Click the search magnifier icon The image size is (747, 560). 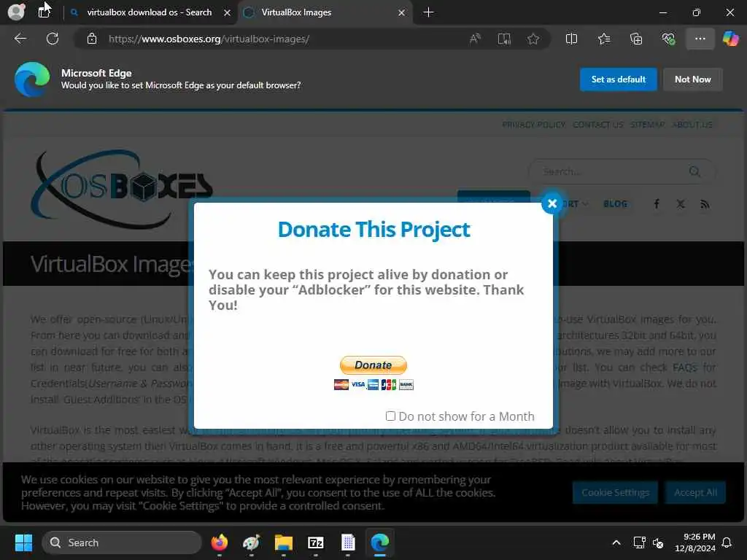click(x=694, y=171)
